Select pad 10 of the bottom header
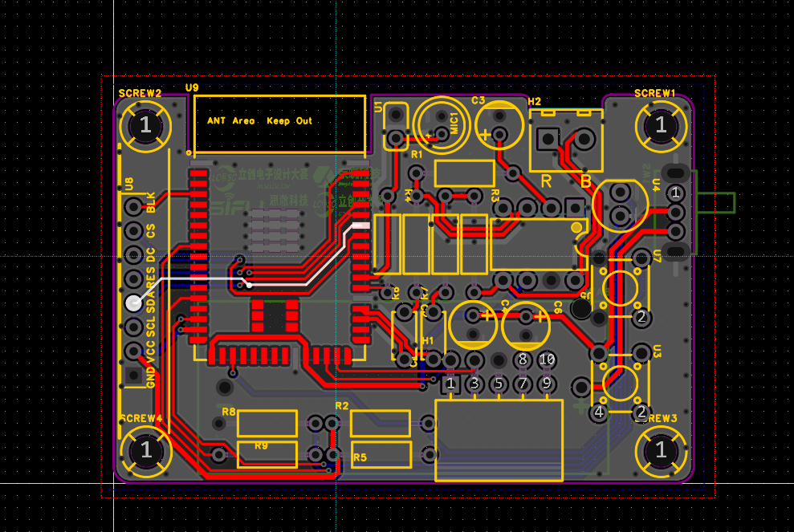Viewport: 794px width, 532px height. [x=547, y=360]
